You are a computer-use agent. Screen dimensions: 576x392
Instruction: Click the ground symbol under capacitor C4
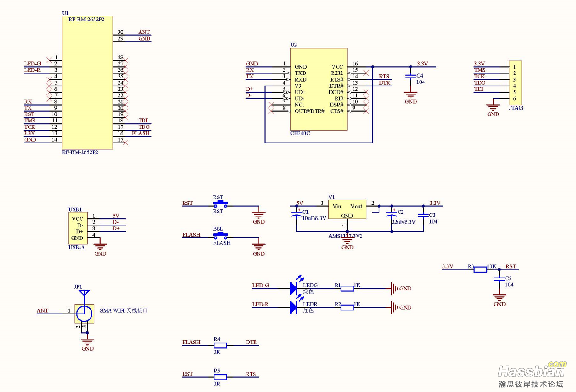pyautogui.click(x=411, y=94)
